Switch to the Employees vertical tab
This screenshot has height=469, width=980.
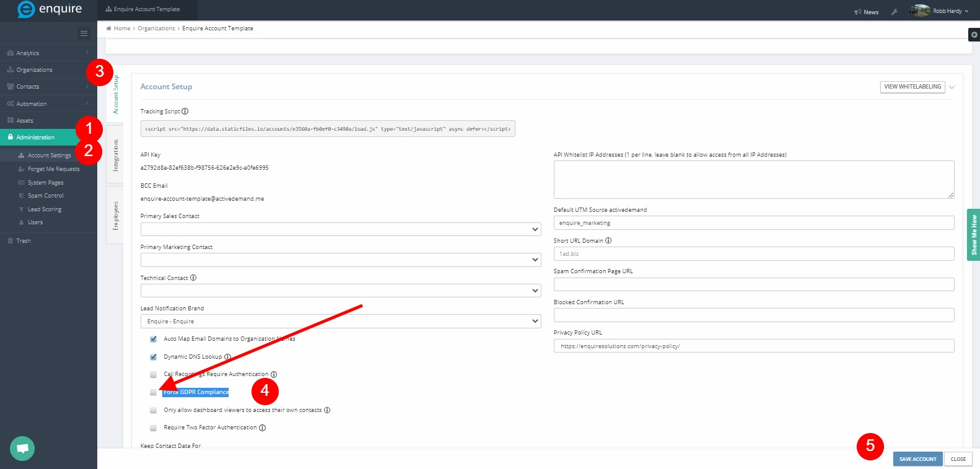pos(115,216)
